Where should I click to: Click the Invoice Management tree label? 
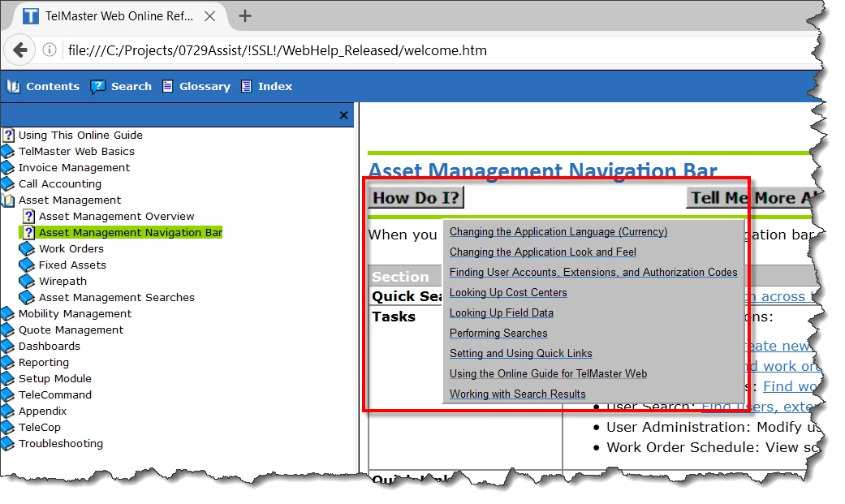74,168
